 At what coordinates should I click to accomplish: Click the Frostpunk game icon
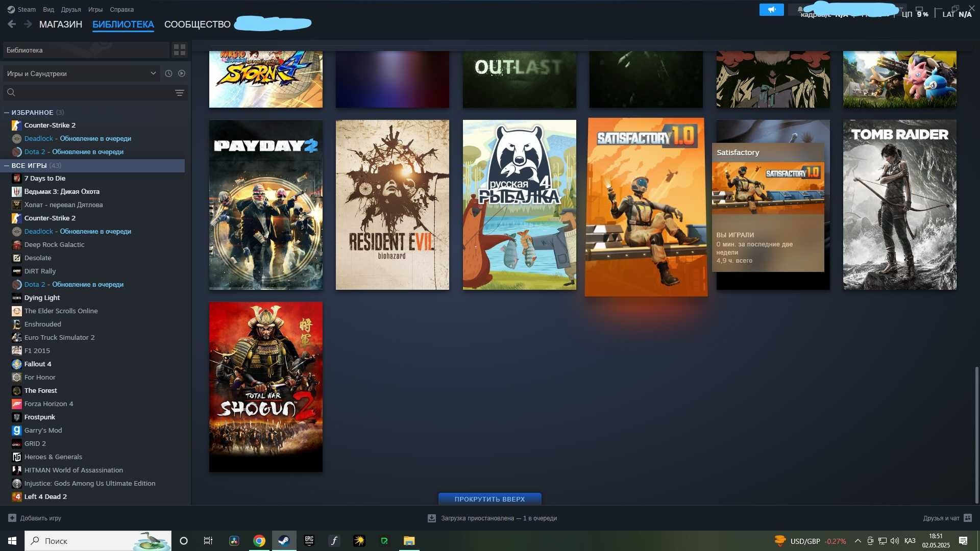(x=17, y=417)
